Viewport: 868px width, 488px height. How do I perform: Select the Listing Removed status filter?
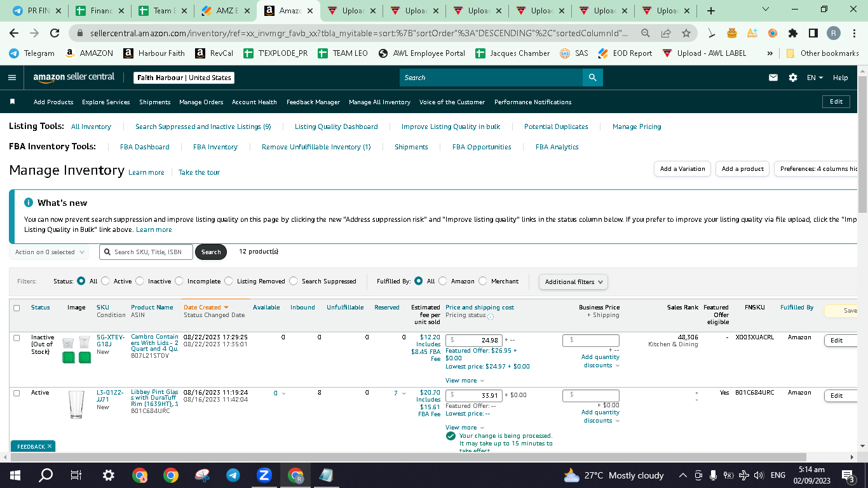click(229, 281)
